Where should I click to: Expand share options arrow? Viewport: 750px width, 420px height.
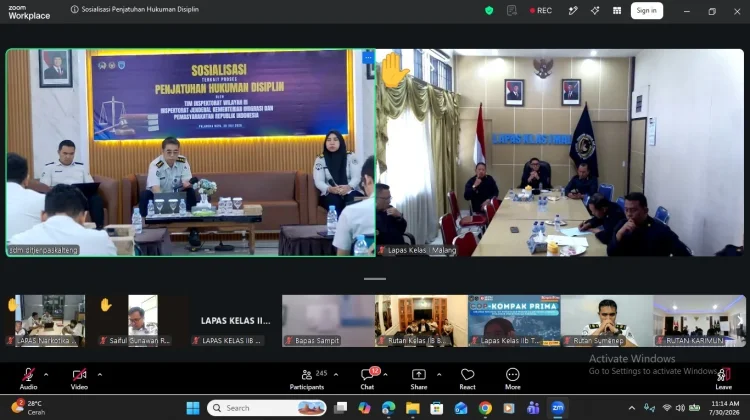(x=439, y=375)
